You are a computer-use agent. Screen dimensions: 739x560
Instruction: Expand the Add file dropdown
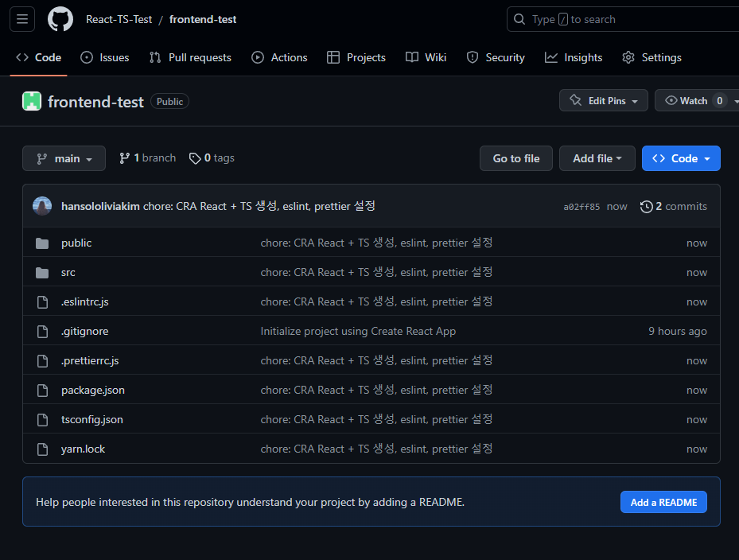click(597, 158)
